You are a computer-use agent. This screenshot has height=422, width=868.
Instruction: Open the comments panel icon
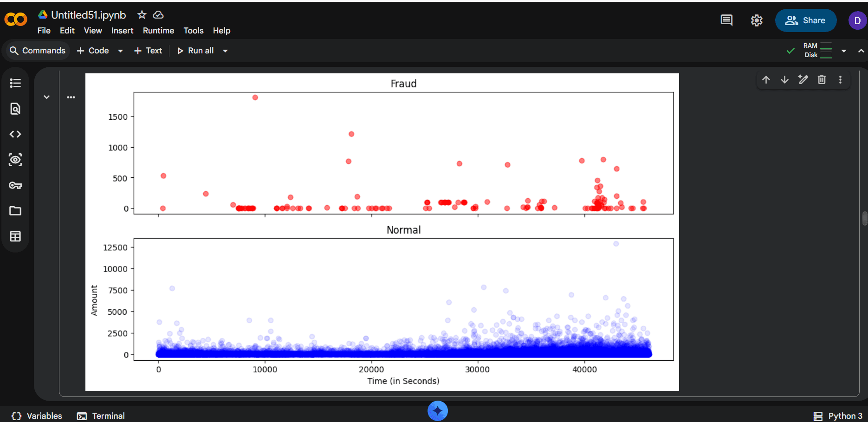coord(726,20)
